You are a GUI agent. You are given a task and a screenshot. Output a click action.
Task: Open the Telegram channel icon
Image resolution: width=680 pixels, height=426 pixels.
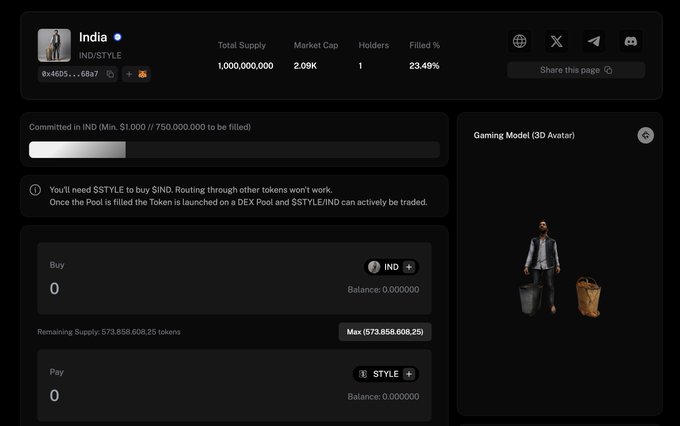[x=594, y=41]
